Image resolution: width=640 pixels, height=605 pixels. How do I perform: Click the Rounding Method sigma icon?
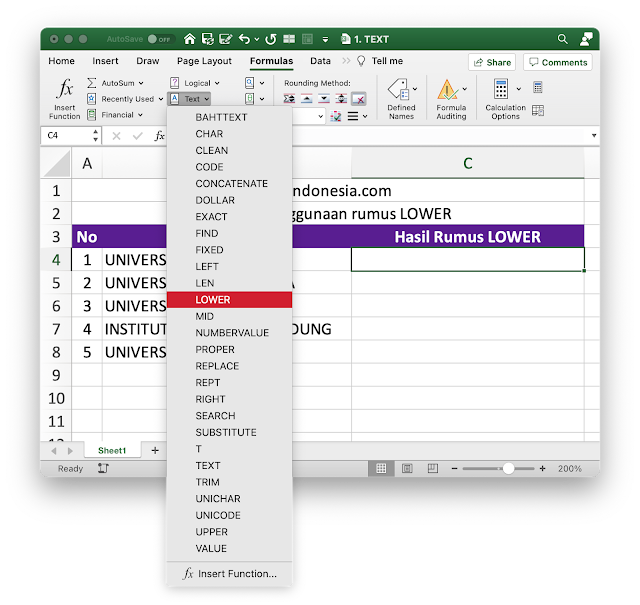[289, 98]
